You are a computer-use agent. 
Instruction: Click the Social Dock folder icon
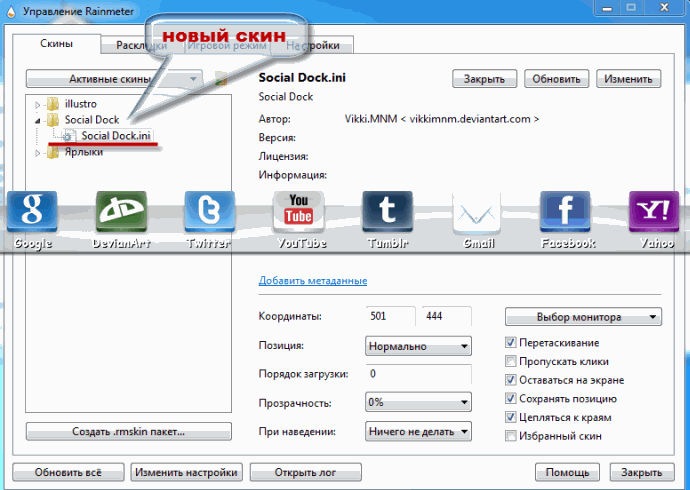53,120
